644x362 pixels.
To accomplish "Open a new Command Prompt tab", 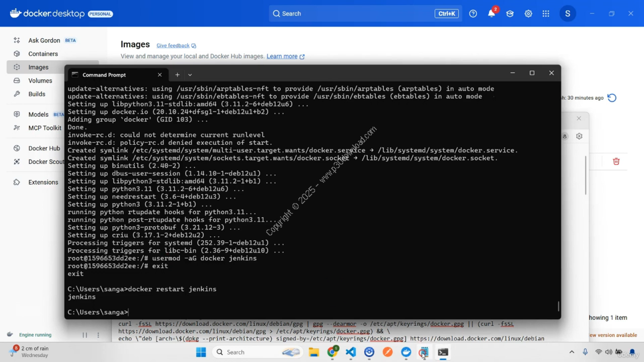I will pos(177,75).
